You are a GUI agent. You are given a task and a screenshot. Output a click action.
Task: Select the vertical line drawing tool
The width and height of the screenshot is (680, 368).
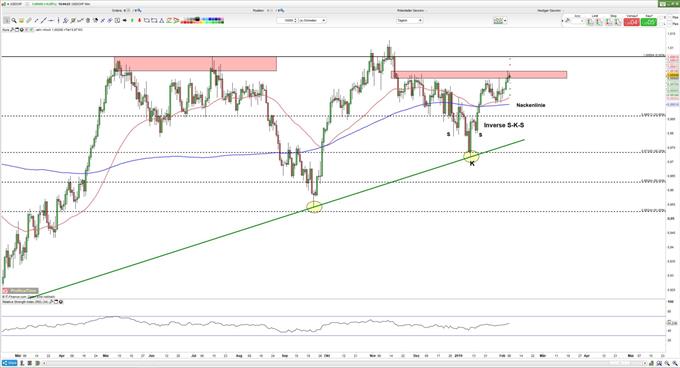pos(59,20)
